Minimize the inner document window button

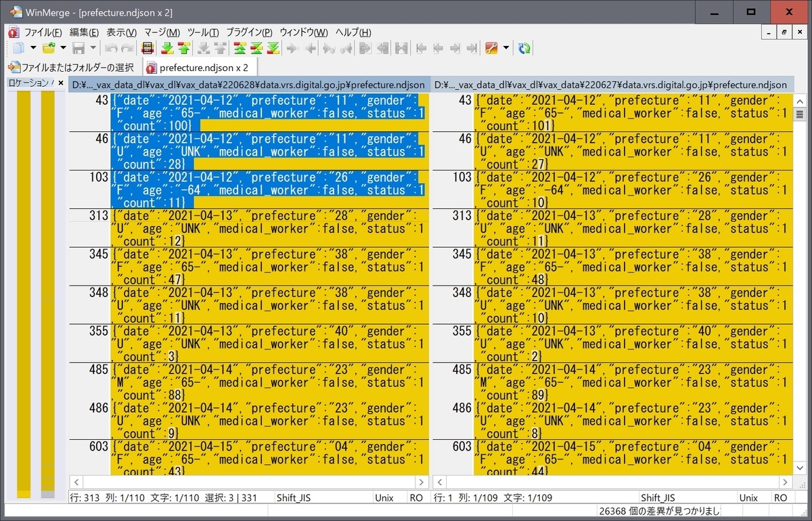click(769, 32)
